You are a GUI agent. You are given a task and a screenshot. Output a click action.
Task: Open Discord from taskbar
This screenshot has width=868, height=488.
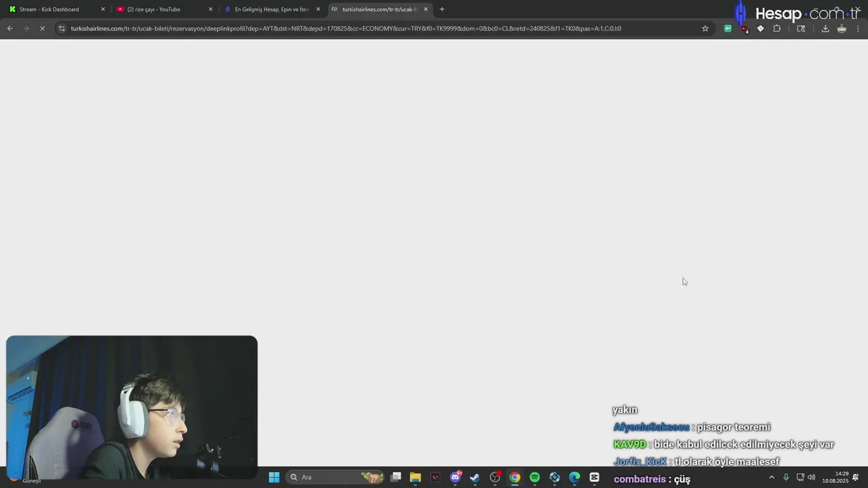(456, 477)
